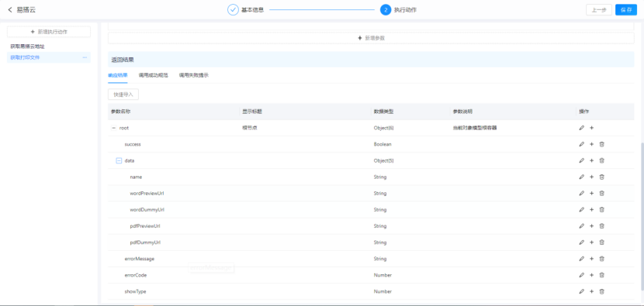Image resolution: width=644 pixels, height=306 pixels.
Task: Click the plus icon in name row
Action: point(591,177)
